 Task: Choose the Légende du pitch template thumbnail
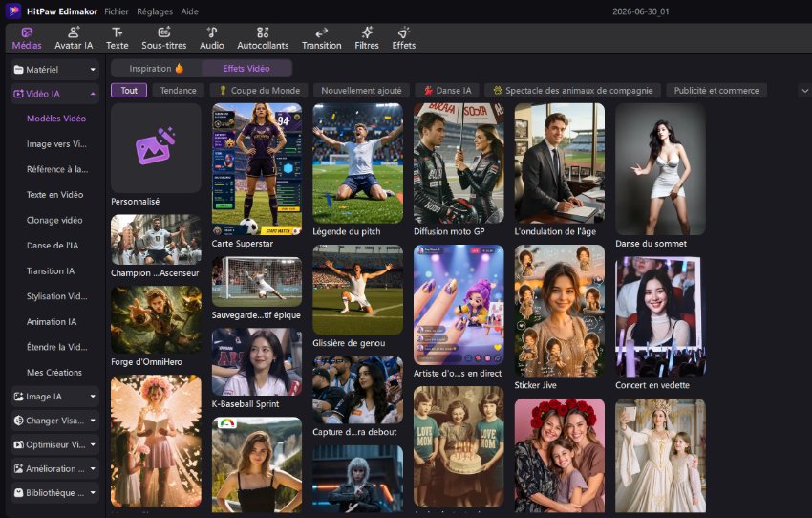(358, 163)
